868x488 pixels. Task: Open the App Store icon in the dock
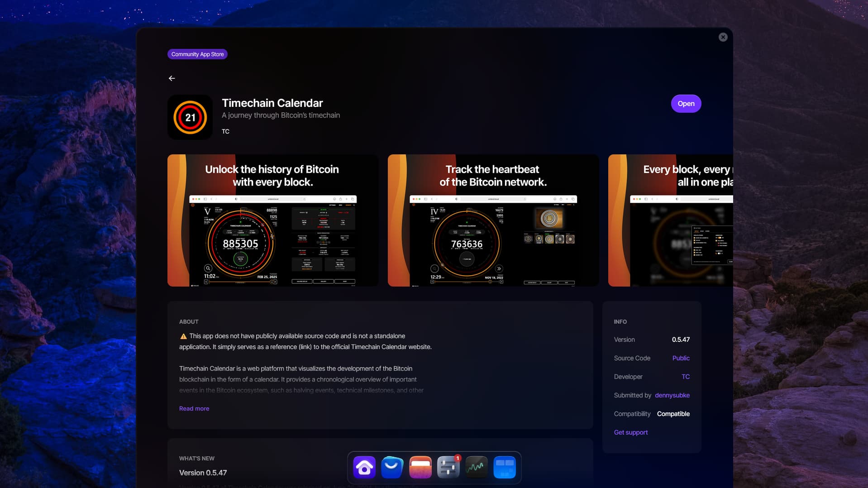(392, 468)
